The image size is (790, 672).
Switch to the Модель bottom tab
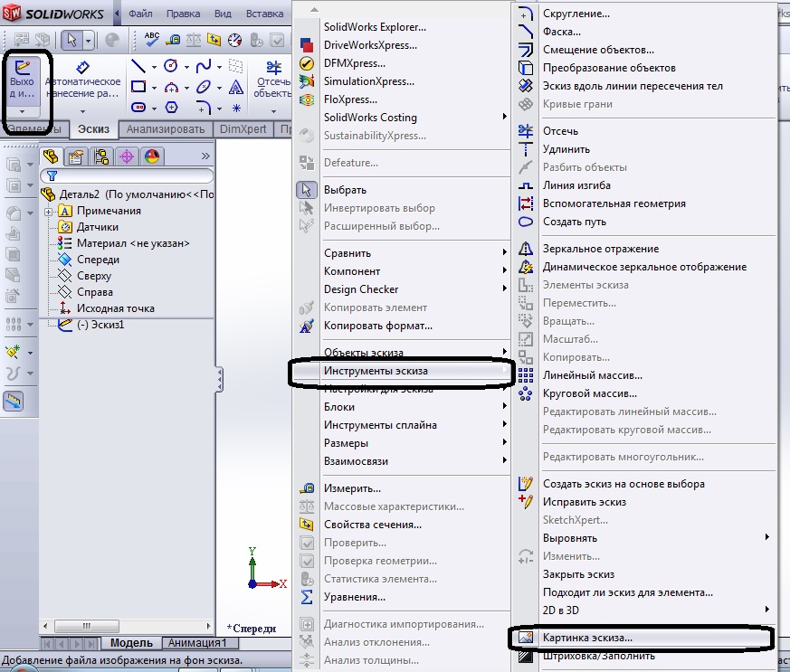pyautogui.click(x=131, y=643)
